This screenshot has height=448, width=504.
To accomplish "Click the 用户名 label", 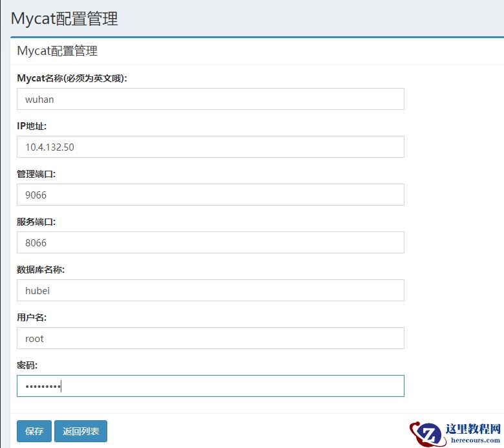I will [x=32, y=317].
